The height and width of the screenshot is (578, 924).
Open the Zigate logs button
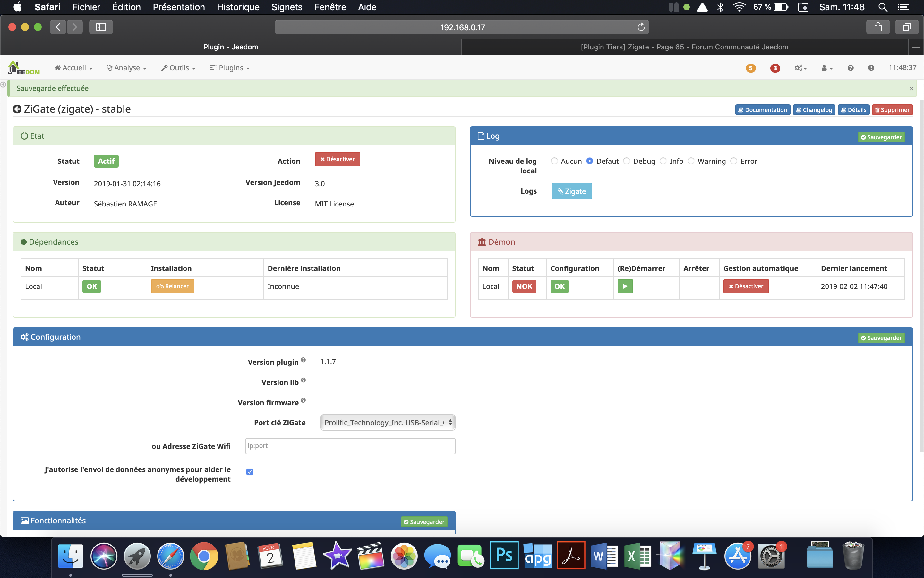point(572,191)
